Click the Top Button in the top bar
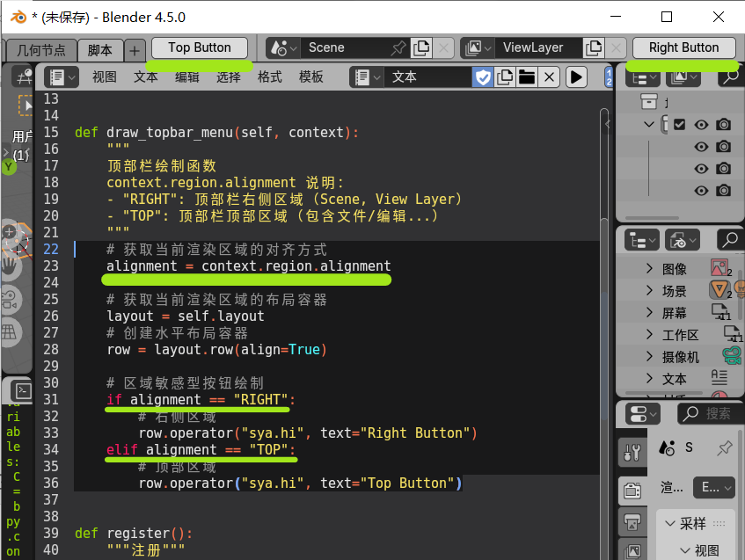The height and width of the screenshot is (560, 745). 200,47
